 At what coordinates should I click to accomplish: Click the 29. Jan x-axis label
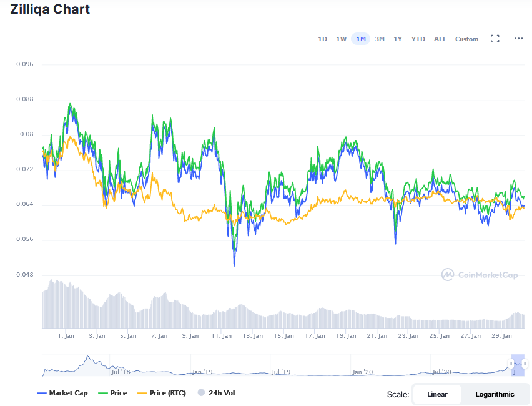pos(501,336)
